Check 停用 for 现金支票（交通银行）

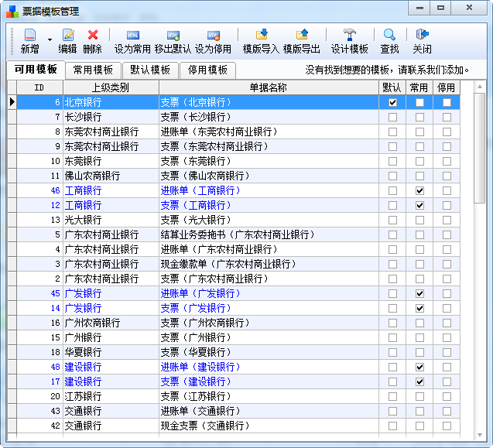pyautogui.click(x=447, y=426)
